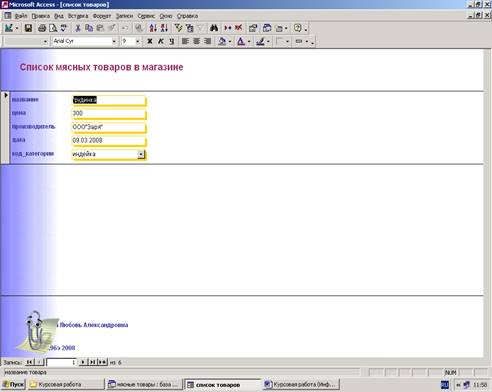492x392 pixels.
Task: Toggle bold formatting button
Action: (150, 41)
